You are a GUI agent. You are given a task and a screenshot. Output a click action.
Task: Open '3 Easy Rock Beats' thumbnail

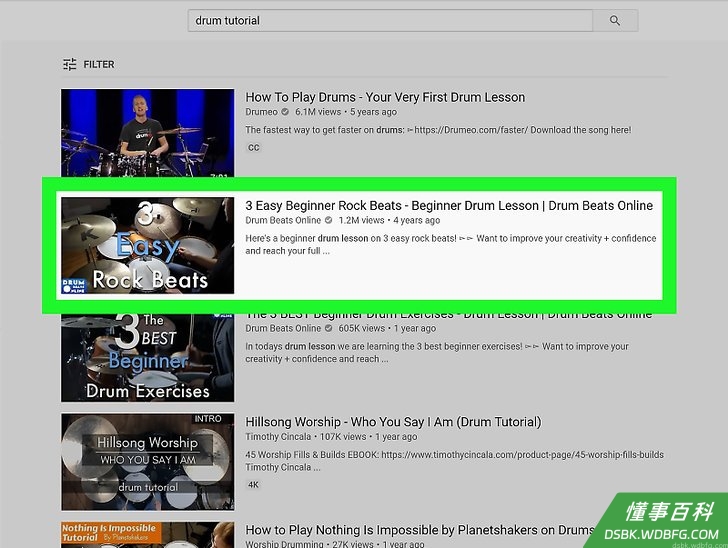click(x=148, y=245)
